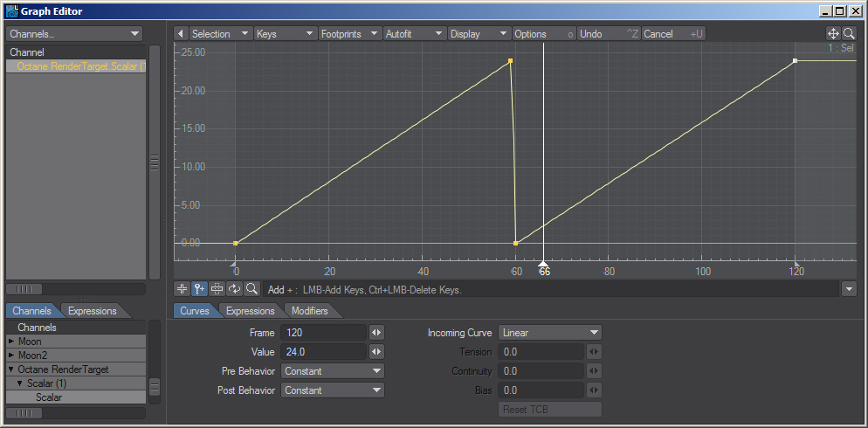Click the Channels header in the tree panel
Viewport: 868px width, 428px height.
76,328
